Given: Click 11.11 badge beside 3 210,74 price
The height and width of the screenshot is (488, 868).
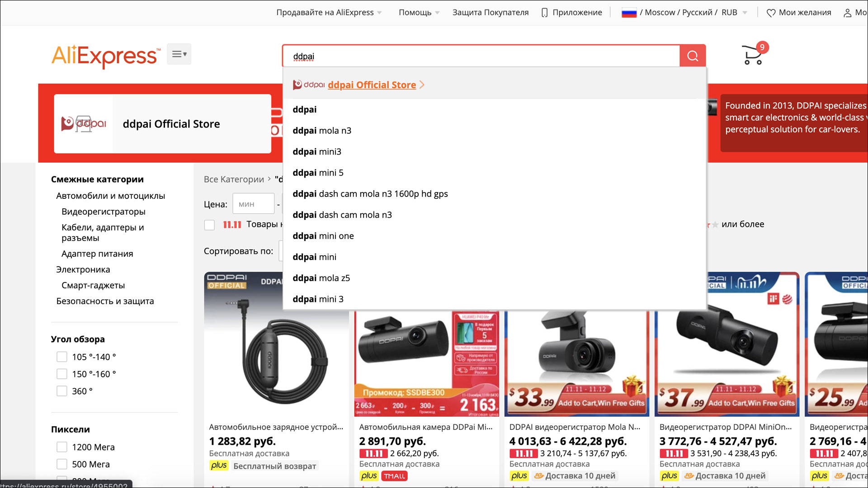Looking at the screenshot, I should click(524, 453).
